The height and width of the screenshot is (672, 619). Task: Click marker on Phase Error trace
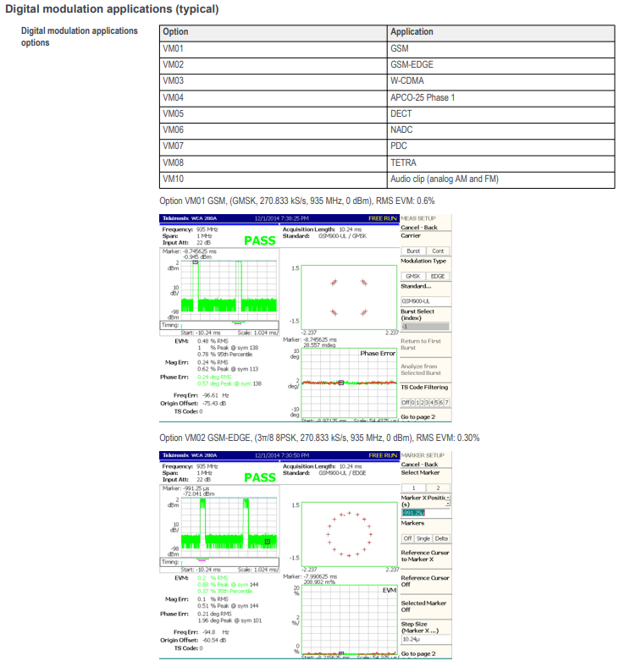pos(341,383)
